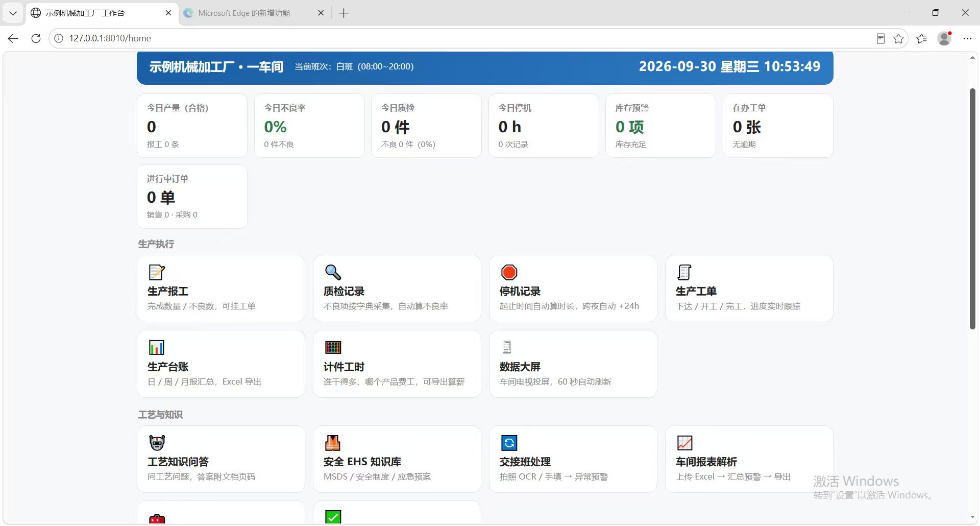
Task: Open a new tab with plus button
Action: pos(344,13)
